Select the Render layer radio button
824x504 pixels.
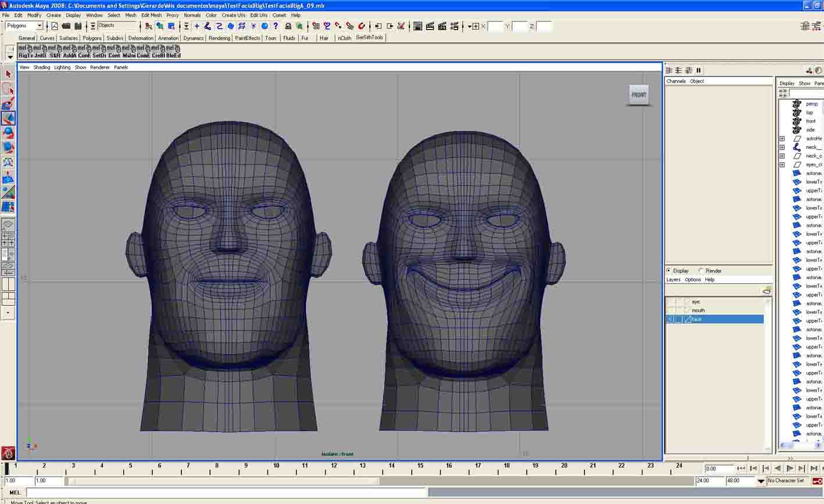click(701, 271)
